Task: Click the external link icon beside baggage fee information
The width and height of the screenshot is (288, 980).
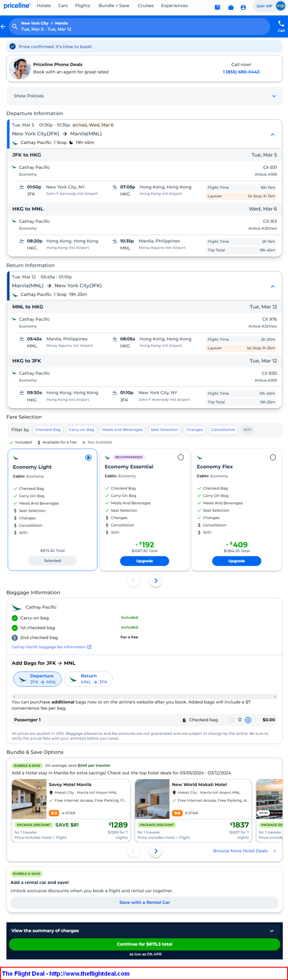Action: (89, 647)
